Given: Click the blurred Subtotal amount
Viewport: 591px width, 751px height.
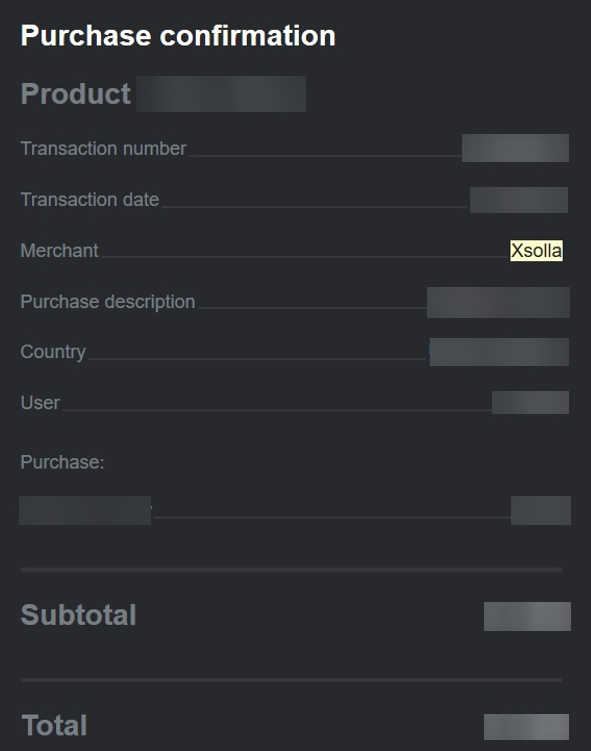Looking at the screenshot, I should click(527, 616).
